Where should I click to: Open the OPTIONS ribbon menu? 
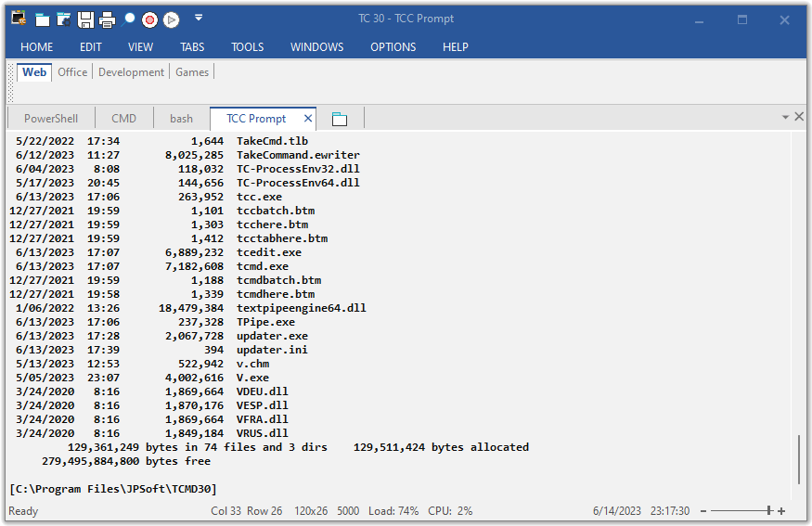[x=393, y=47]
